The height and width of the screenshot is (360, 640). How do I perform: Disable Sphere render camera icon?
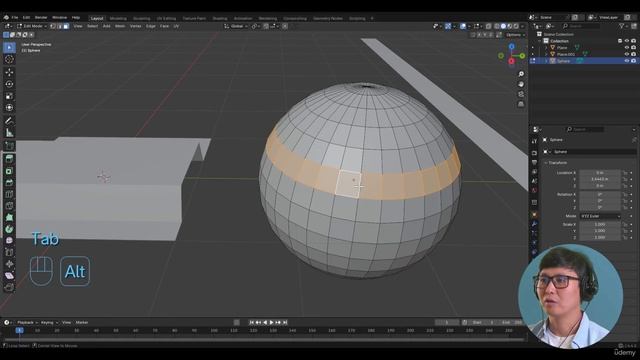click(x=633, y=60)
